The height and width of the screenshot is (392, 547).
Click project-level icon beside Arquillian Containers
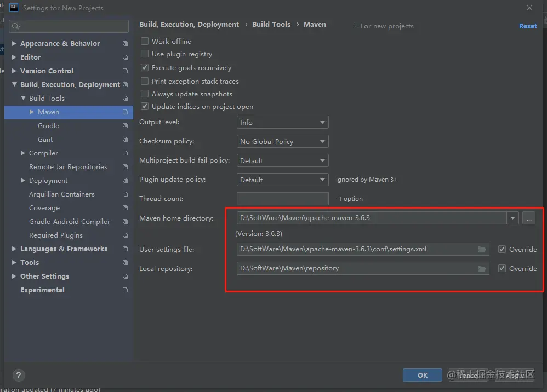coord(125,194)
